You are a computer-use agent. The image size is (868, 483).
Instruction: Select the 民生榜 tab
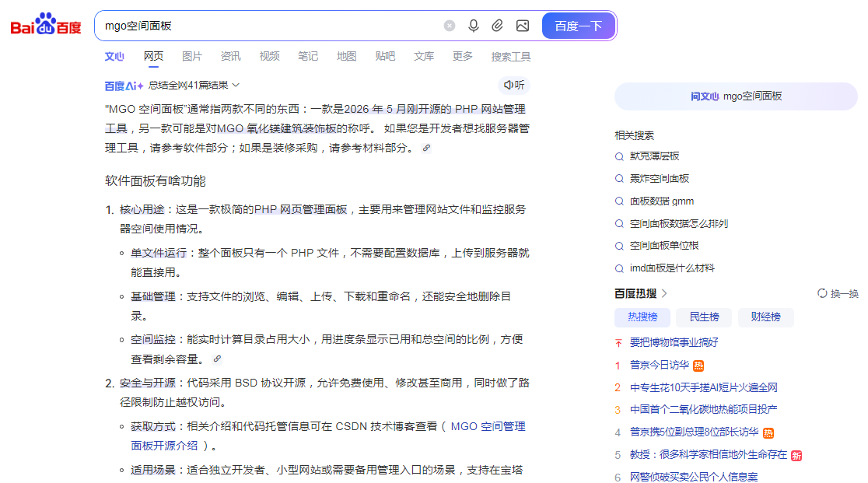(704, 317)
